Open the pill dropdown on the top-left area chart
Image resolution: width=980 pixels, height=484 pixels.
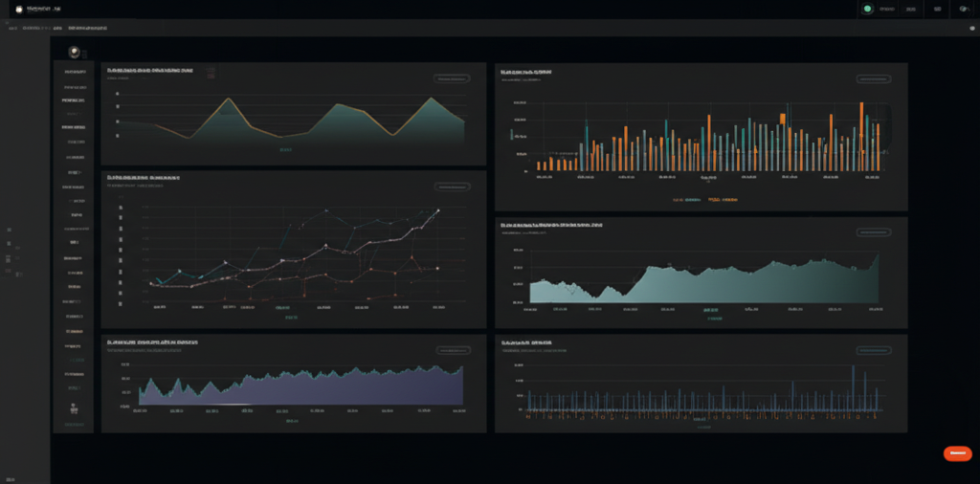tap(454, 79)
